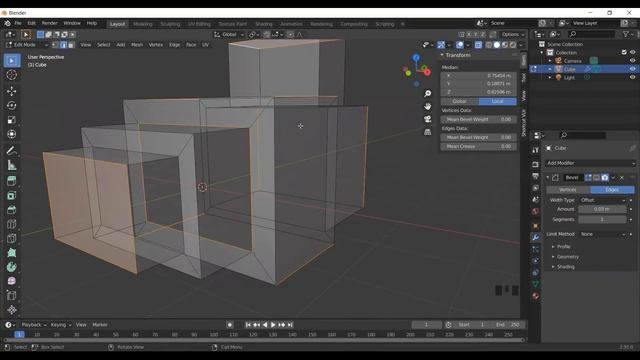640x360 pixels.
Task: Select the Select Box tool
Action: click(x=12, y=60)
